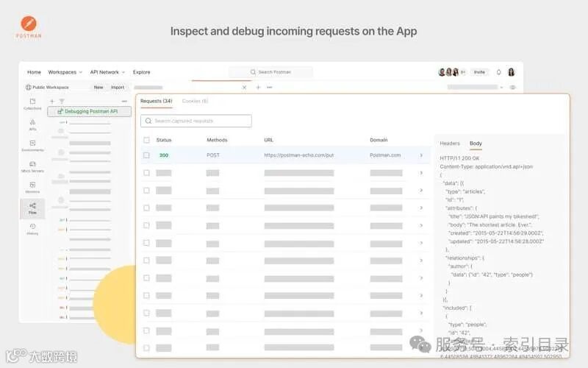Click the Public Workspace globe label
Image resolution: width=588 pixels, height=368 pixels.
click(47, 87)
